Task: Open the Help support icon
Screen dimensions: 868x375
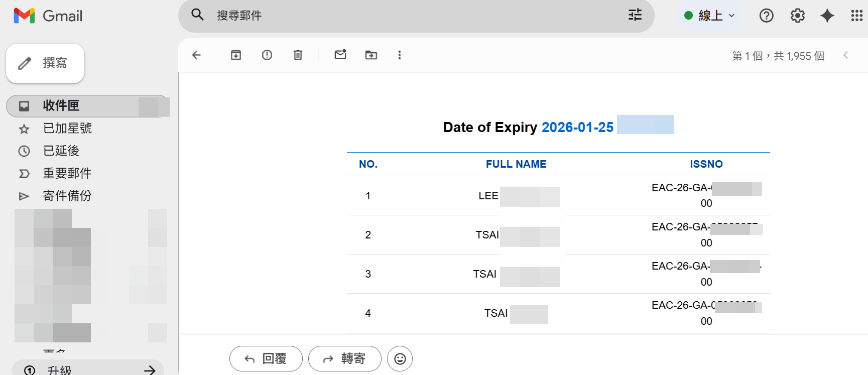Action: coord(766,16)
